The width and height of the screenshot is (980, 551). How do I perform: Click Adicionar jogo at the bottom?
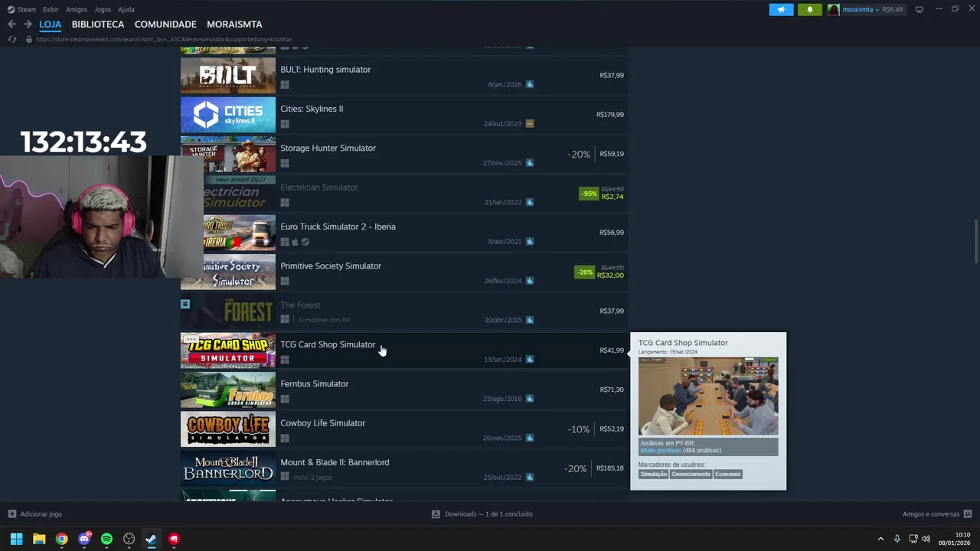[x=35, y=514]
